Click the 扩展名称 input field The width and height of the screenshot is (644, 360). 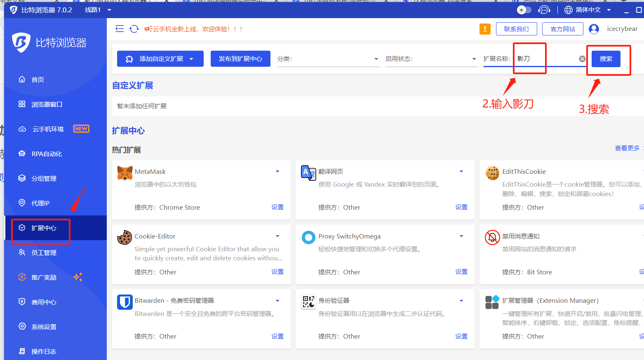[546, 59]
